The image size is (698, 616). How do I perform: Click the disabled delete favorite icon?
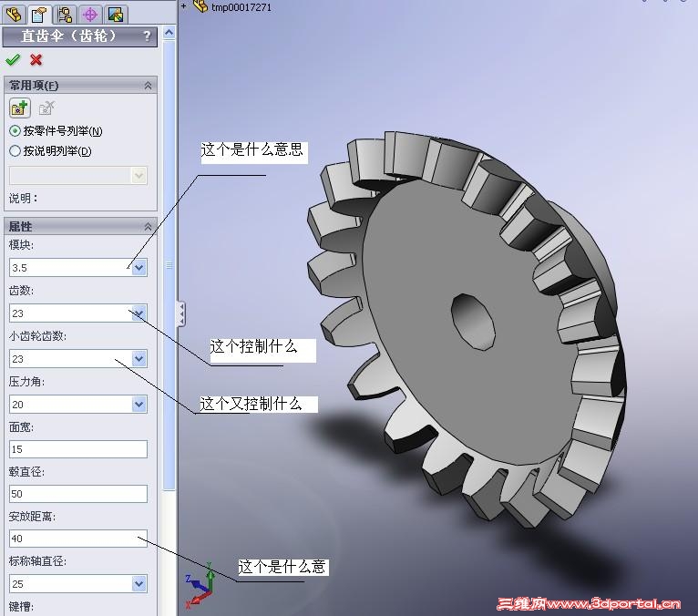pyautogui.click(x=46, y=108)
